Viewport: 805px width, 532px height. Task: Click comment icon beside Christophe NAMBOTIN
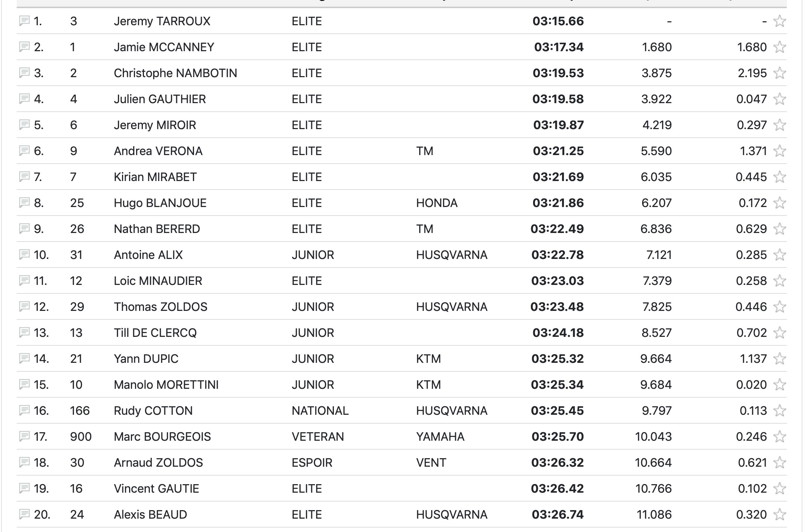pyautogui.click(x=24, y=73)
